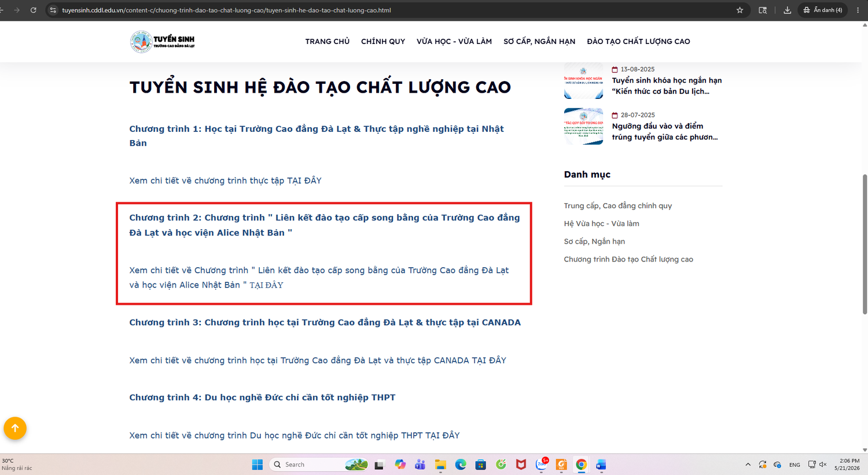Click Xem chi tiết Alice Nhật Bản TẠI ĐÂY link

click(319, 278)
